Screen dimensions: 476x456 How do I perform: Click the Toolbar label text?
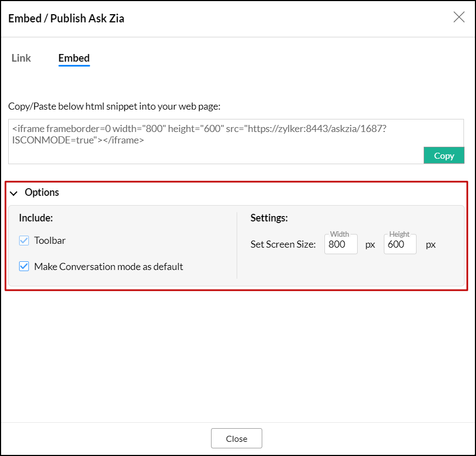click(x=50, y=241)
